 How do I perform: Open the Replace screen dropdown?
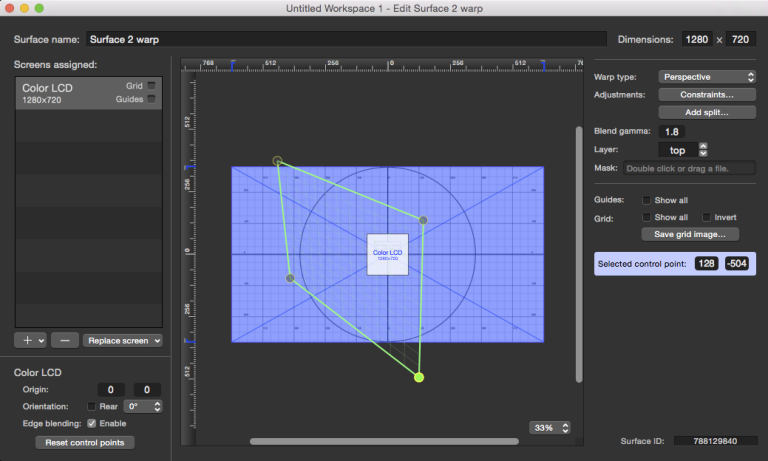[122, 340]
